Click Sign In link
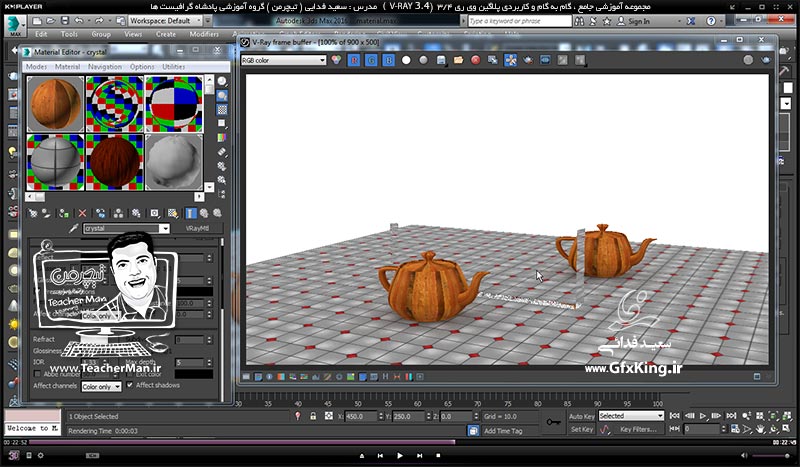 click(639, 21)
